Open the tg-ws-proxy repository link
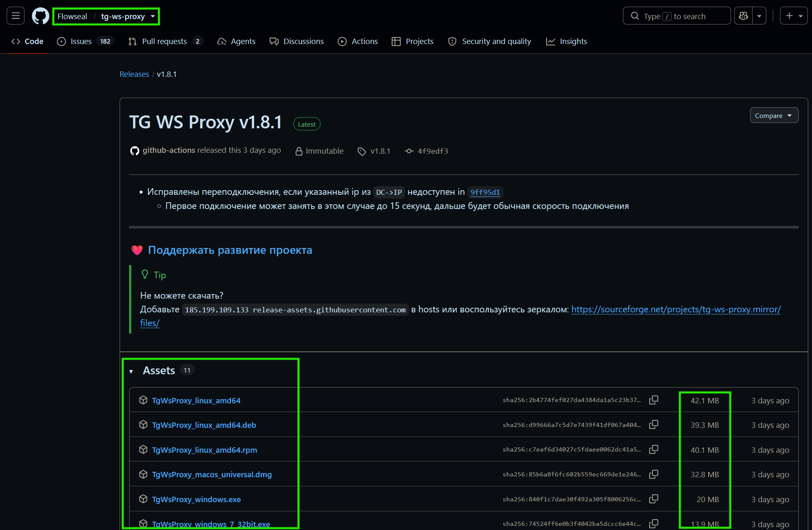The height and width of the screenshot is (530, 812). pyautogui.click(x=123, y=16)
